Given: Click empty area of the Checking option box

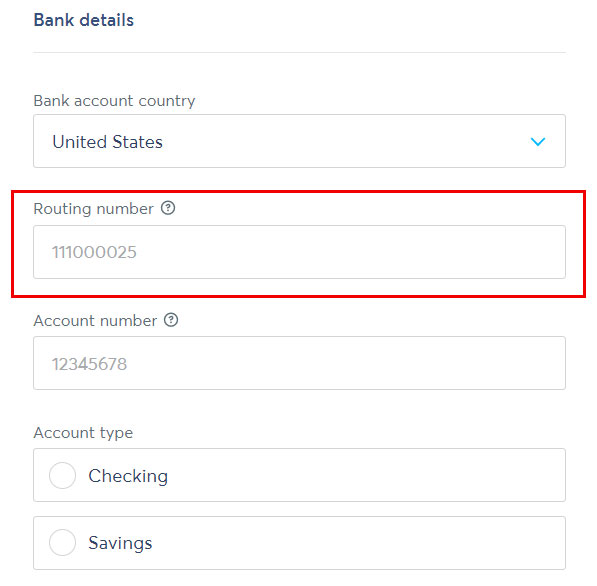Looking at the screenshot, I should [366, 475].
